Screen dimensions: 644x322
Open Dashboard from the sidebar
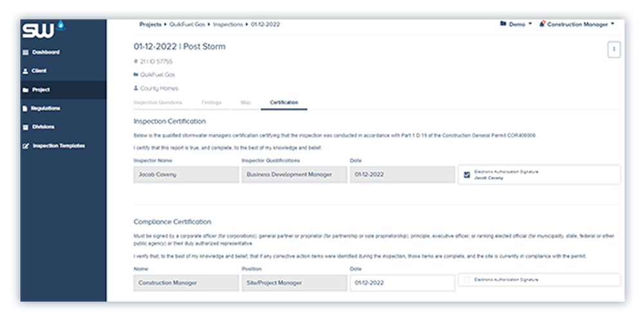pos(46,52)
